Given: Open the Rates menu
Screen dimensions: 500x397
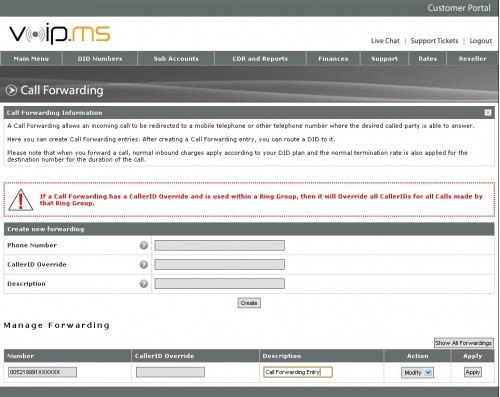Looking at the screenshot, I should (x=428, y=59).
